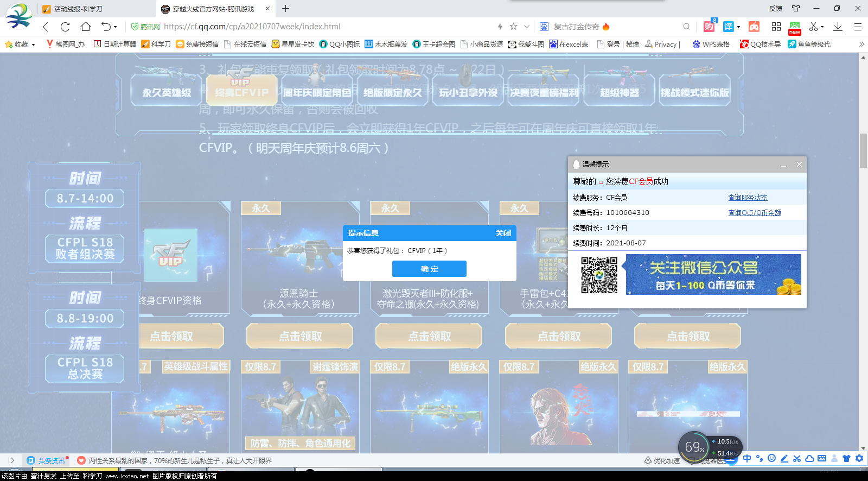
Task: Expand the screenshot scissors dropdown arrow
Action: (822, 27)
